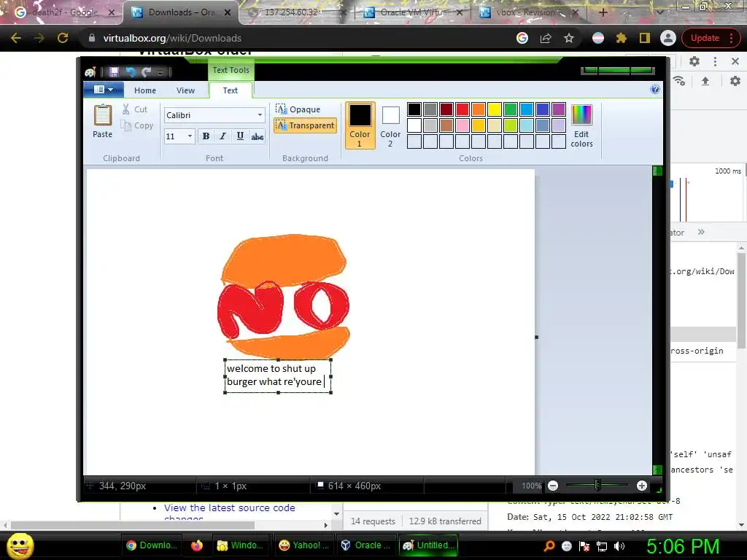Switch to the Oracle VM VirtualBox tab
The height and width of the screenshot is (560, 747).
click(413, 12)
